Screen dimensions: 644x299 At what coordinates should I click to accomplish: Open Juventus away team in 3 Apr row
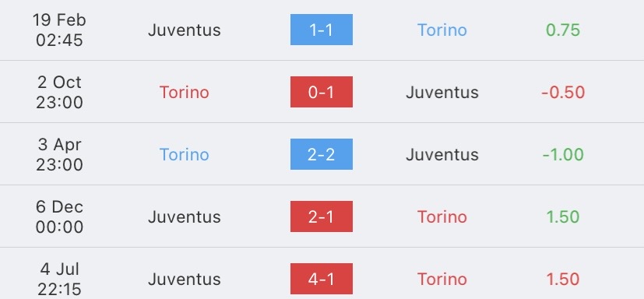point(442,155)
